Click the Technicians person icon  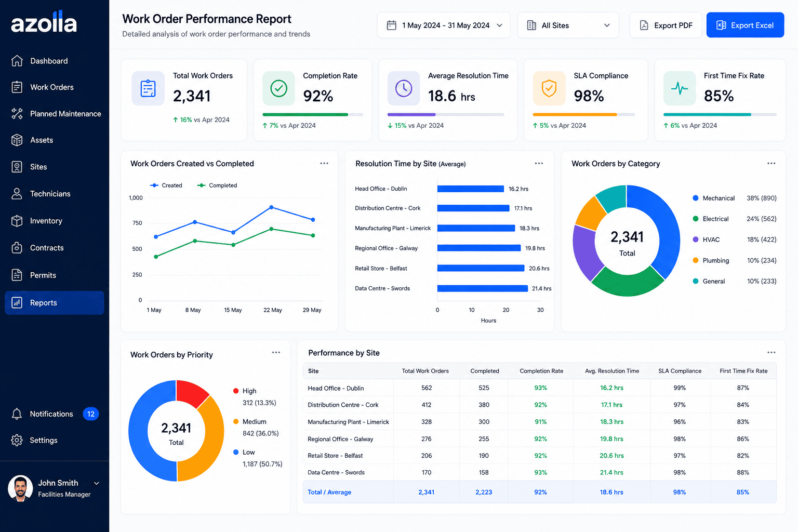(x=17, y=194)
